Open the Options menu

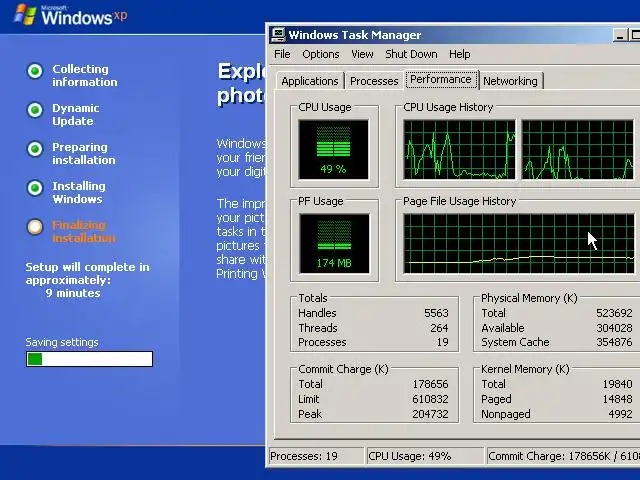(321, 54)
